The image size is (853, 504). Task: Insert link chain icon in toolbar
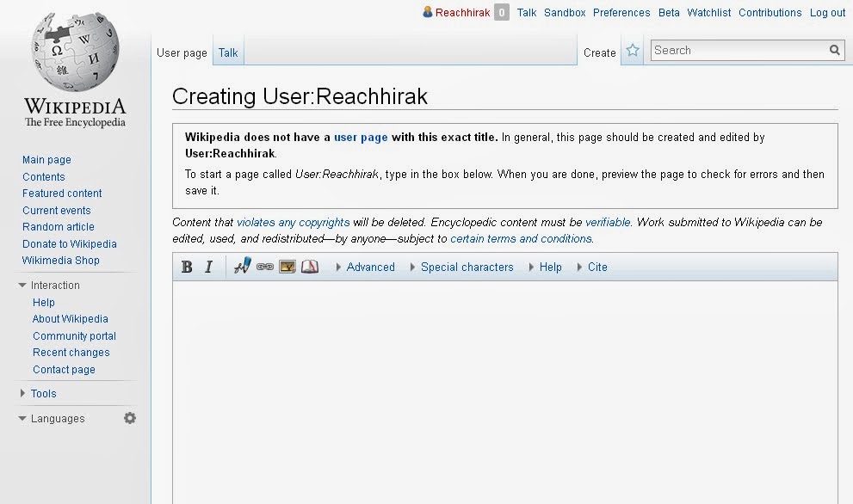tap(265, 267)
